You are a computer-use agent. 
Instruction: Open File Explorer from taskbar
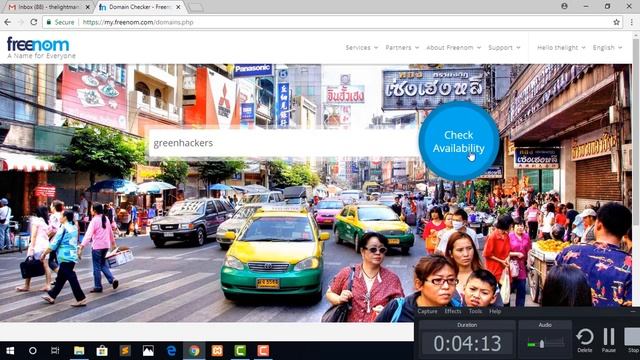pyautogui.click(x=79, y=351)
